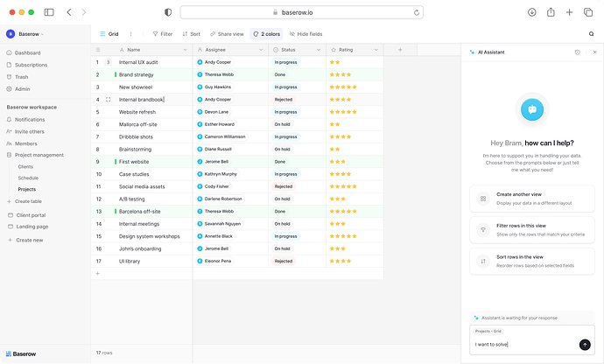604x364 pixels.
Task: Add a new row at grid bottom
Action: (x=98, y=274)
